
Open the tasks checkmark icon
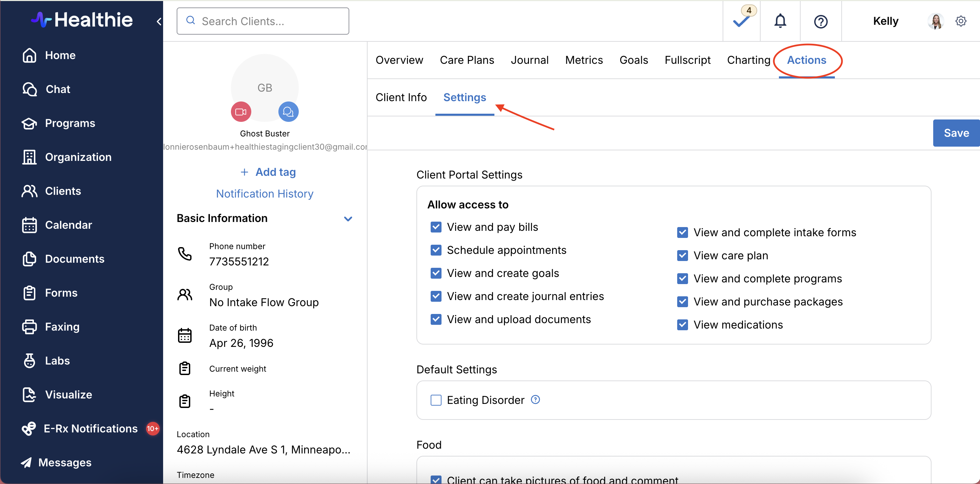tap(741, 21)
